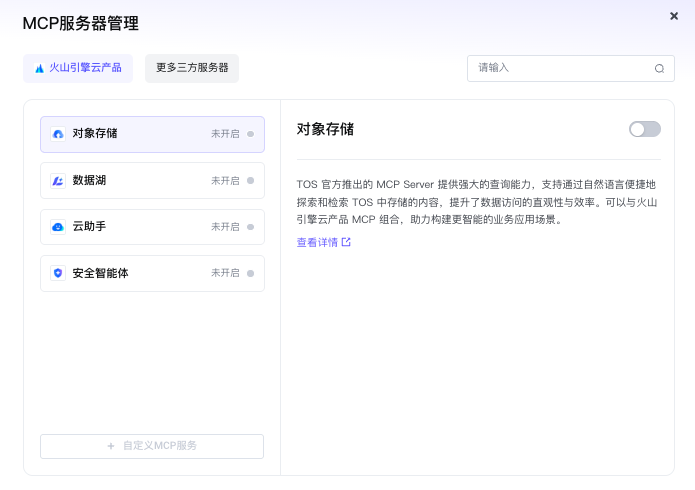The image size is (695, 490).
Task: Click the 安全智能体 shield icon
Action: (x=58, y=273)
